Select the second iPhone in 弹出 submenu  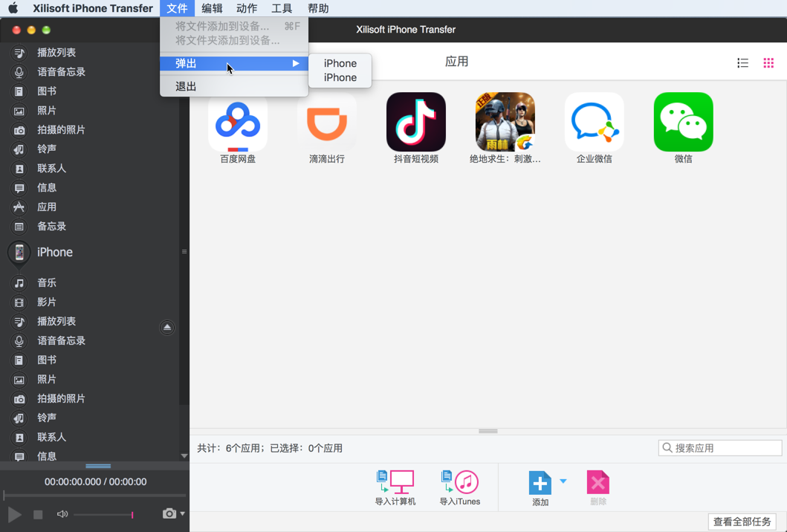tap(340, 77)
